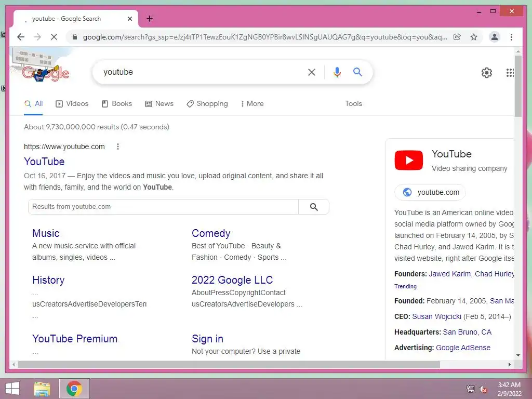Close the youtube - Google Search tab
The image size is (532, 399).
click(130, 19)
